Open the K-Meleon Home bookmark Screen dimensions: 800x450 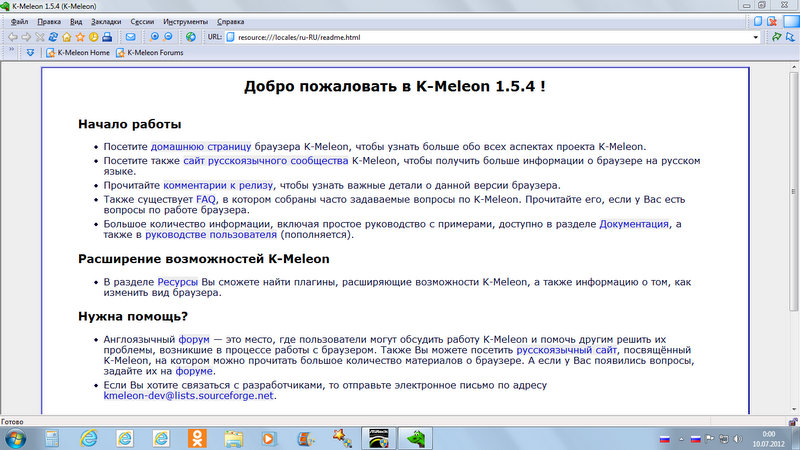[x=78, y=53]
